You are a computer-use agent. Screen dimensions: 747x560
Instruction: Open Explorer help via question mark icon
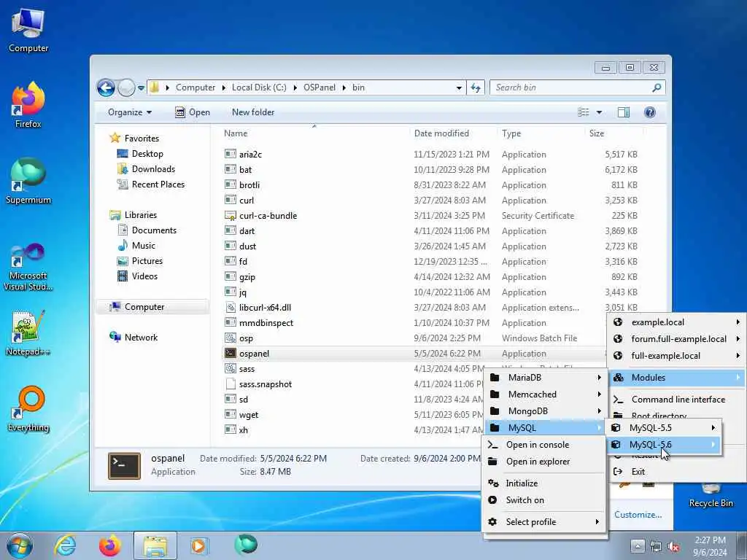(649, 112)
